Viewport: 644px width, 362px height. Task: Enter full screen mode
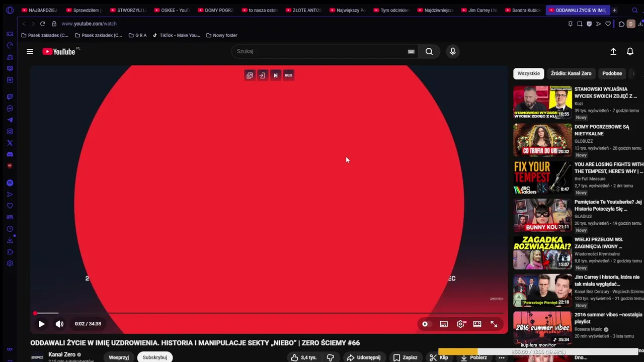point(494,324)
